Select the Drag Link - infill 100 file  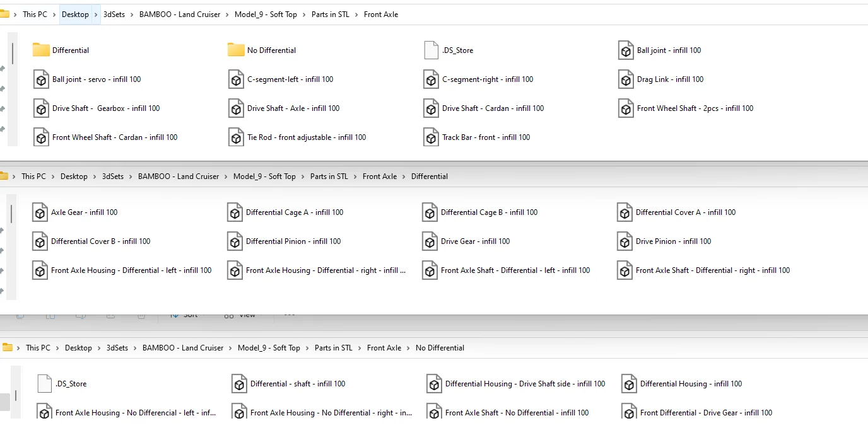[670, 79]
